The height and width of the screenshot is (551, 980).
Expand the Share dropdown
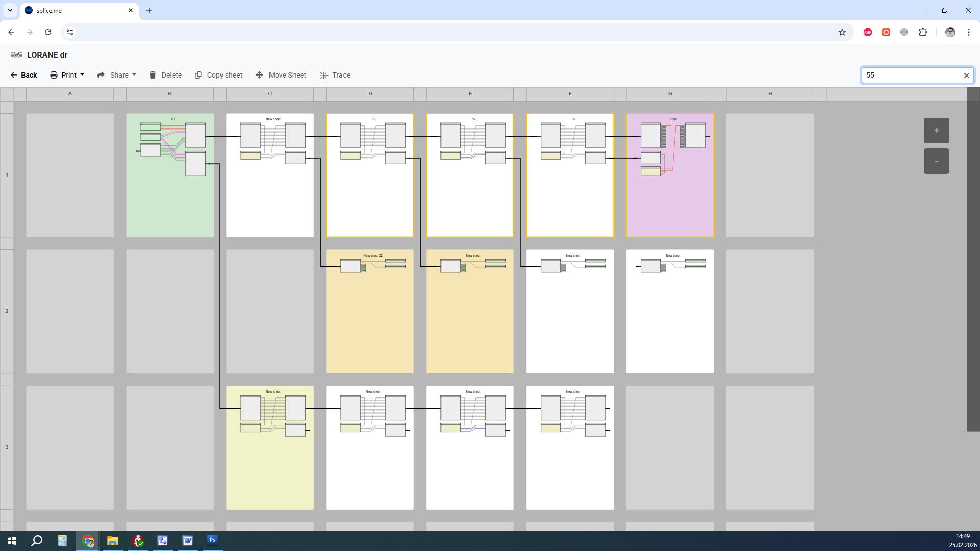[117, 75]
